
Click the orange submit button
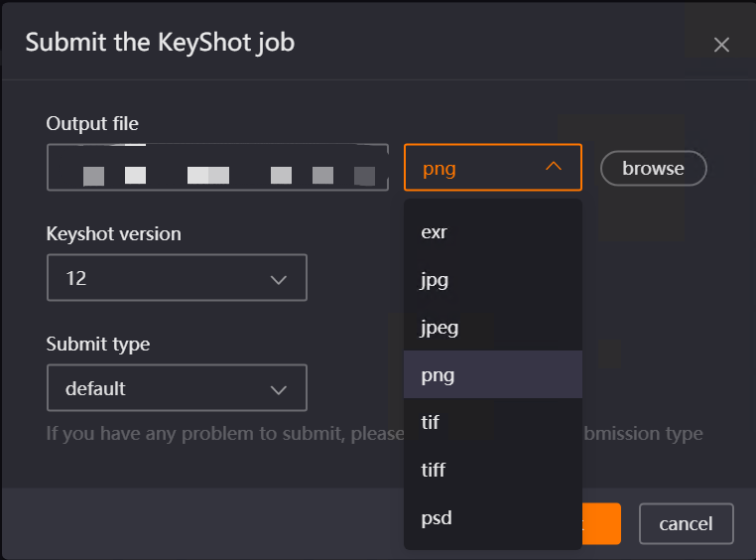coord(601,524)
